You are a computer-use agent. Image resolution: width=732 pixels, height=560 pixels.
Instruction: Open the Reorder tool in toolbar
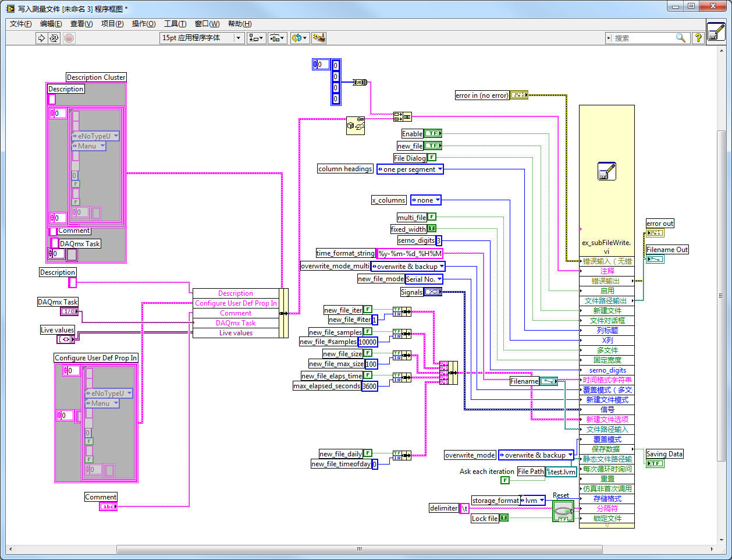click(299, 38)
